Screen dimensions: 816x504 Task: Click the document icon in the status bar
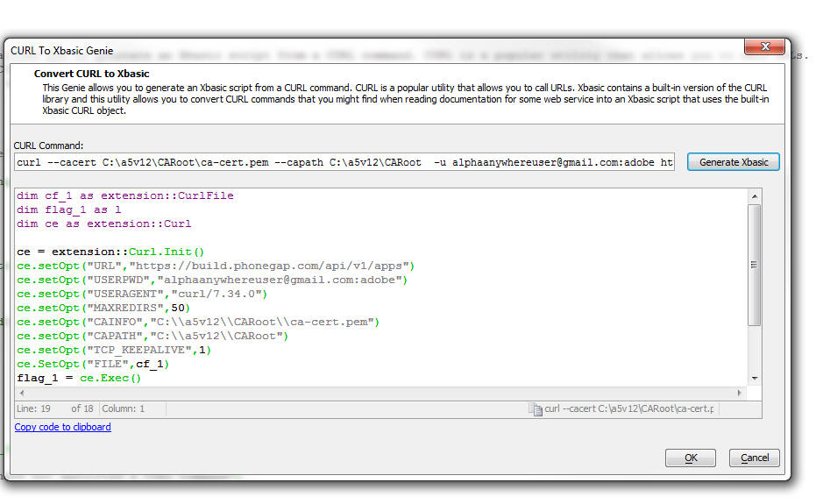(535, 409)
